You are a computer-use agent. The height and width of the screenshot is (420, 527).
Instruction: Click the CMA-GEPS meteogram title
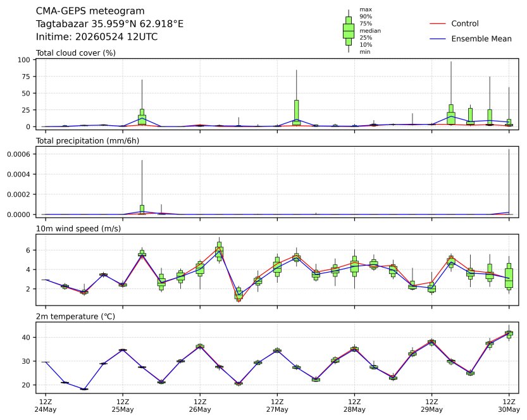pyautogui.click(x=90, y=11)
